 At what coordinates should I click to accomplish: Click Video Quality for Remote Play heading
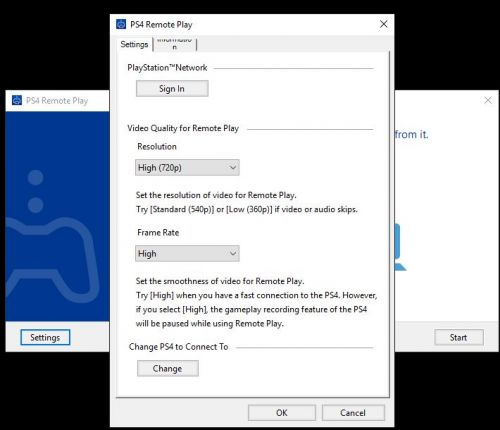click(x=183, y=128)
